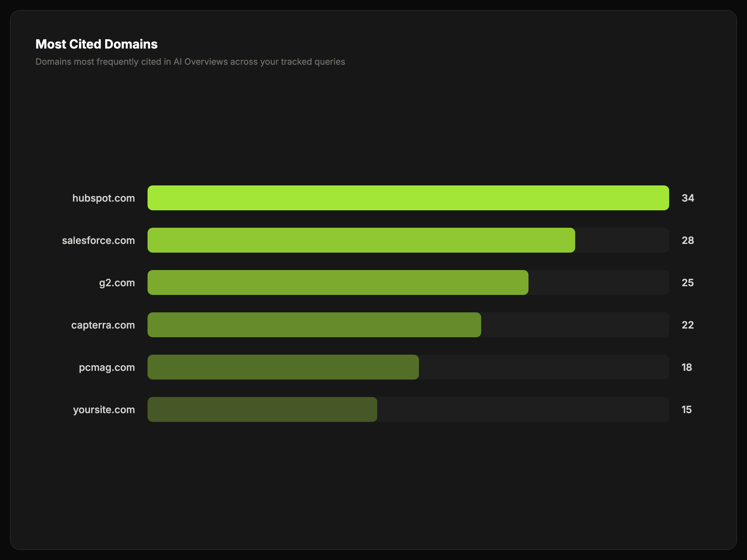Click the capterra.com bar
This screenshot has width=747, height=560.
(314, 325)
